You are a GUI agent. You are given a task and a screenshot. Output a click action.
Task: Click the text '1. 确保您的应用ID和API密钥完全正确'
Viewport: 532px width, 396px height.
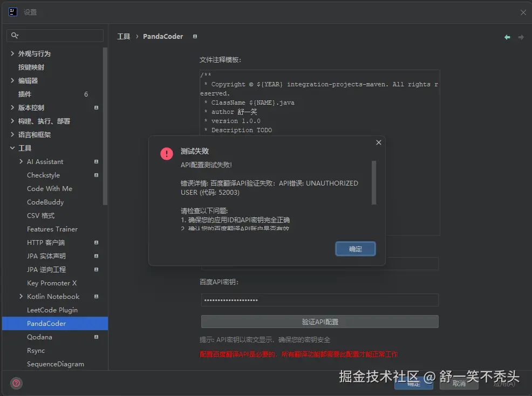(x=235, y=220)
